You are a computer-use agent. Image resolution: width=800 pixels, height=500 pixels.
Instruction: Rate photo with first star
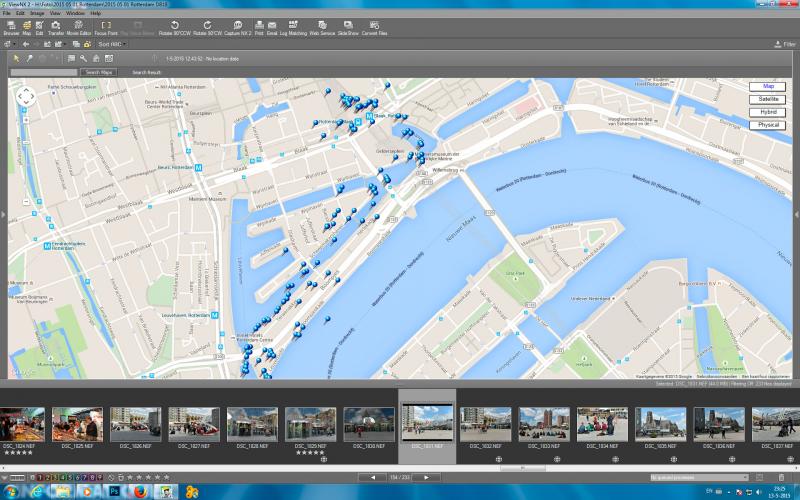[130, 478]
